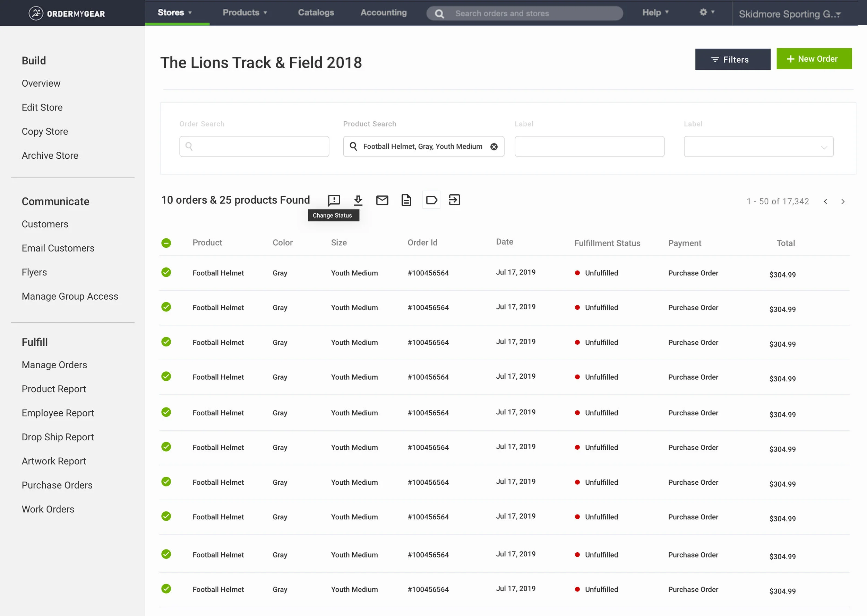The height and width of the screenshot is (616, 867).
Task: Expand the second Label dropdown
Action: 758,147
